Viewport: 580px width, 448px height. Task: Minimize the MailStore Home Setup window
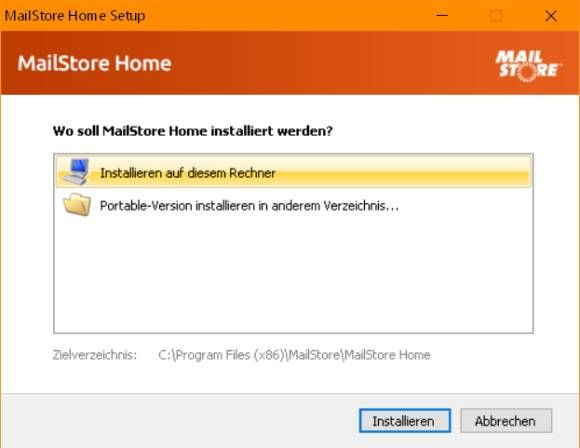[x=442, y=16]
